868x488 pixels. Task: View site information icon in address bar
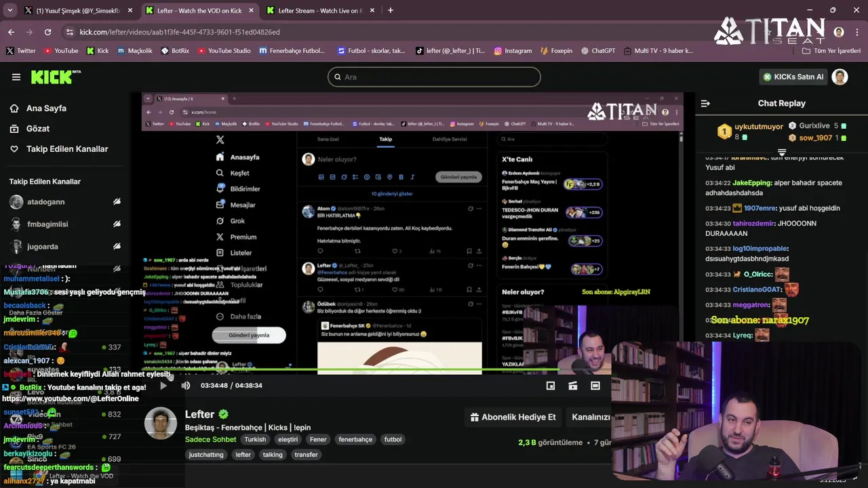[69, 32]
